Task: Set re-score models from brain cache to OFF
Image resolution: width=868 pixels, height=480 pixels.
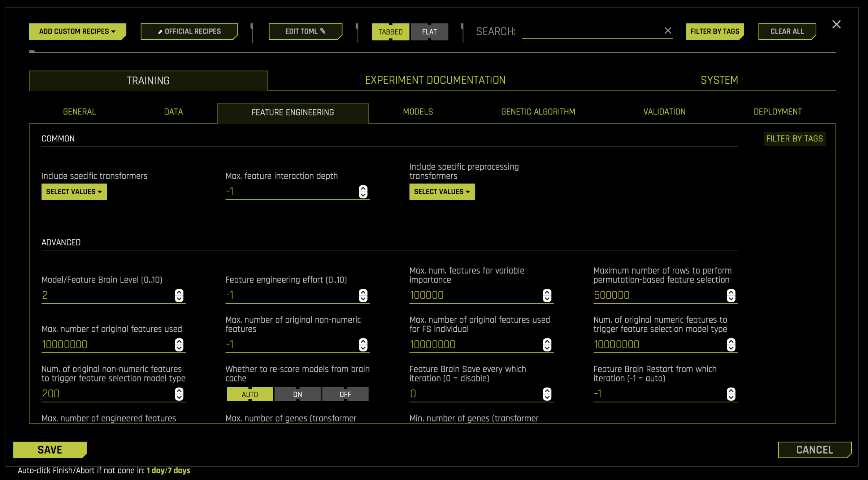Action: (x=345, y=394)
